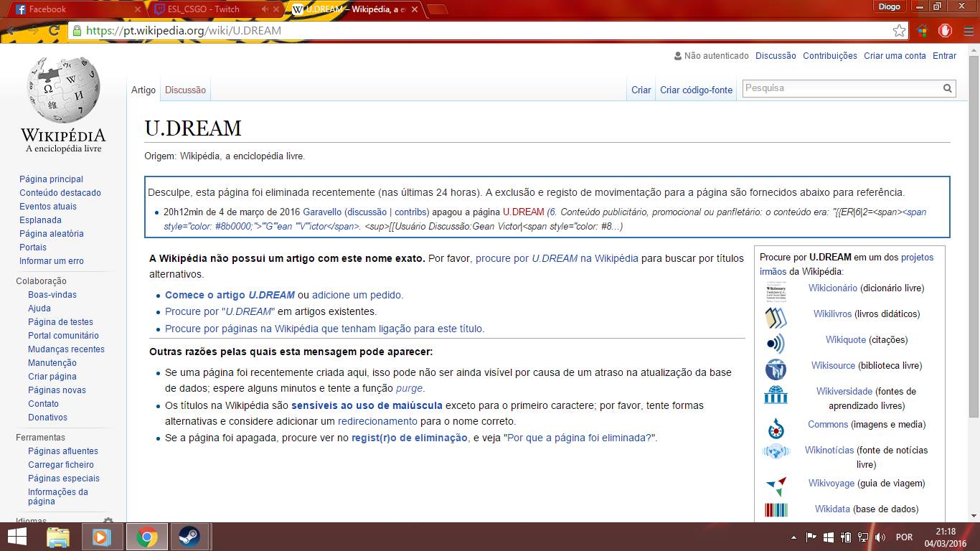Image resolution: width=980 pixels, height=551 pixels.
Task: Click the Commons logo icon
Action: coord(776,428)
